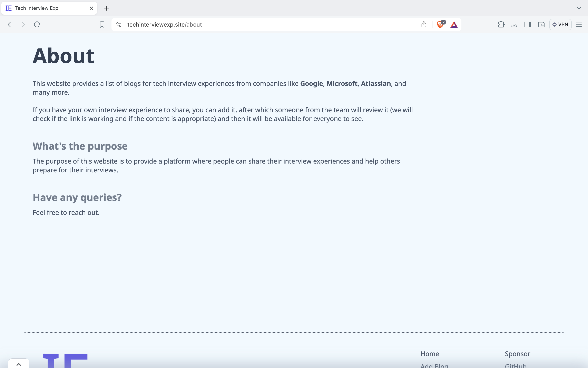
Task: Open the Brave Shields lion icon
Action: pos(440,24)
